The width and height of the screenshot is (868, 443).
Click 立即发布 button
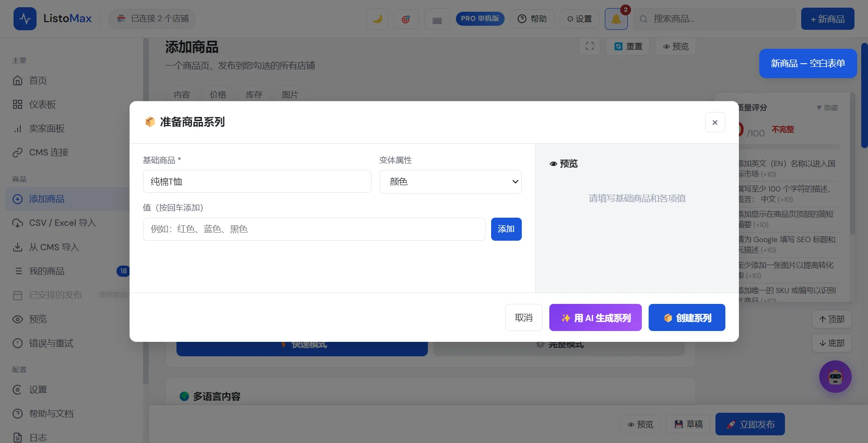coord(750,424)
